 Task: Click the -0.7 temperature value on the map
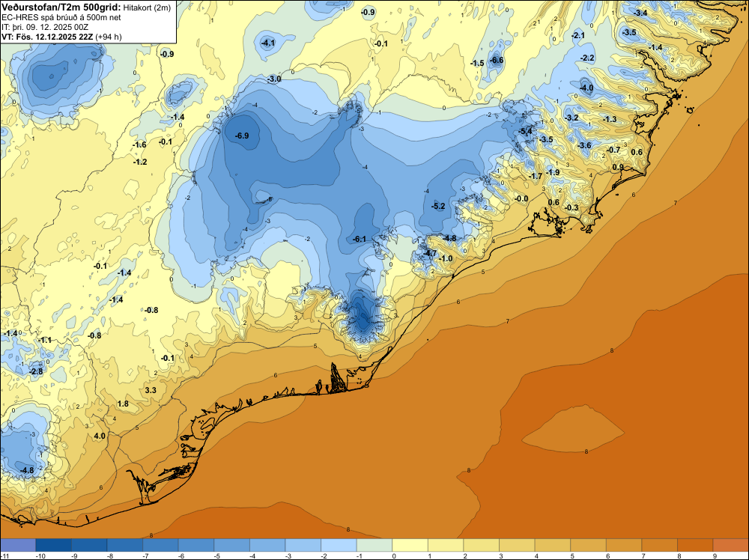pos(613,150)
